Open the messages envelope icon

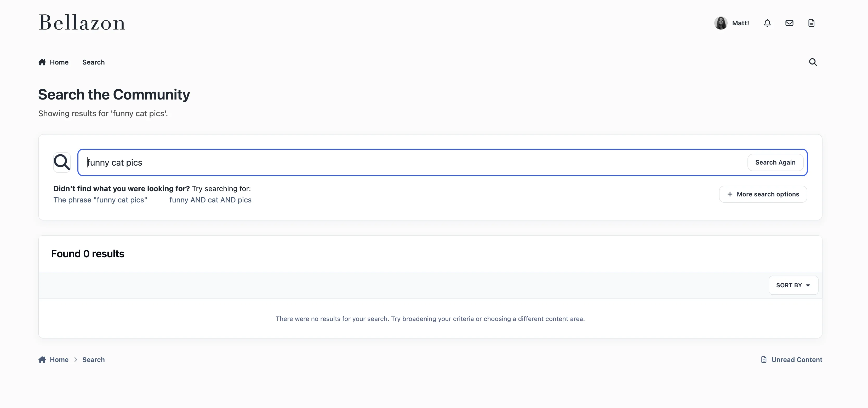click(x=789, y=23)
